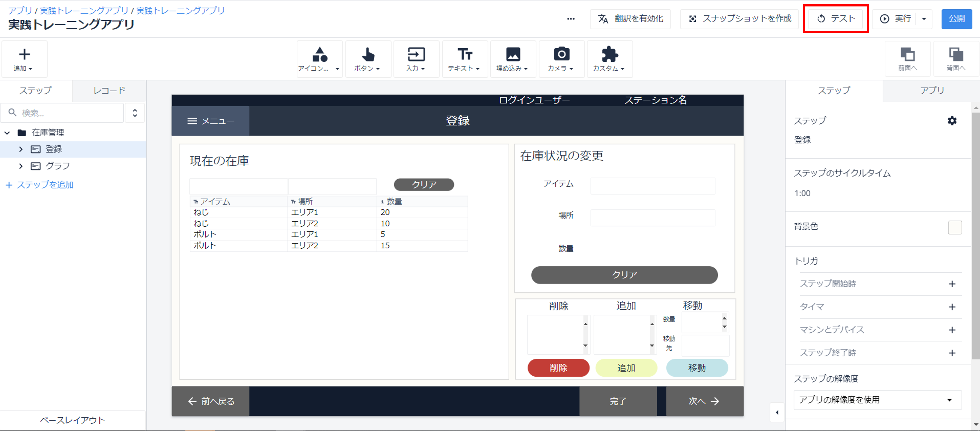Click 次へ button on canvas
Viewport: 980px width, 431px height.
pyautogui.click(x=705, y=401)
